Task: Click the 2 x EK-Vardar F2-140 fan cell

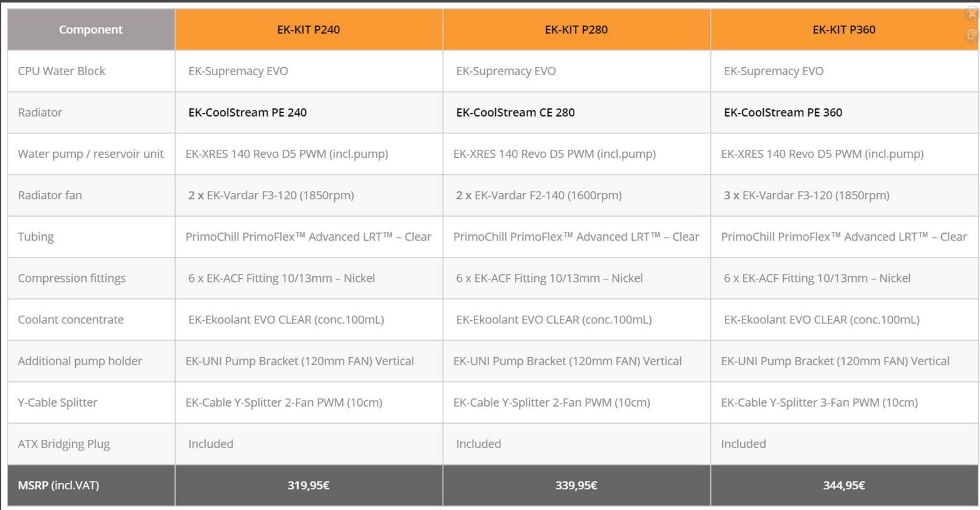Action: tap(539, 195)
